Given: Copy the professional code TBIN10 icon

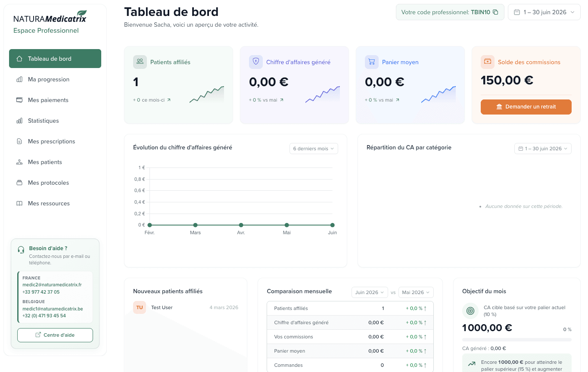Looking at the screenshot, I should (495, 12).
